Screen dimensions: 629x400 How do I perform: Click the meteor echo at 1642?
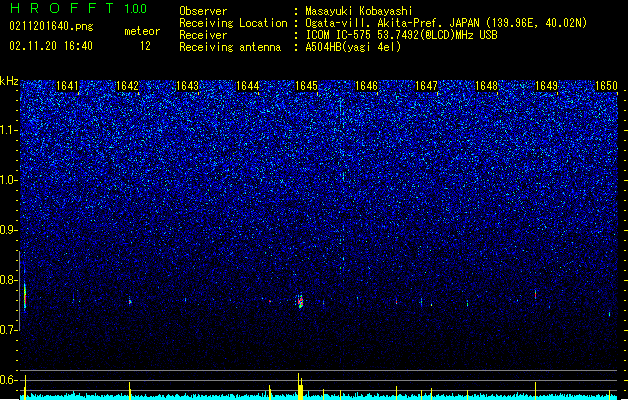(130, 301)
